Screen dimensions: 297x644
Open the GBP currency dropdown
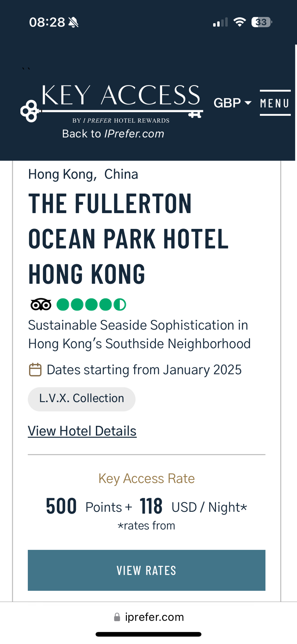(232, 103)
